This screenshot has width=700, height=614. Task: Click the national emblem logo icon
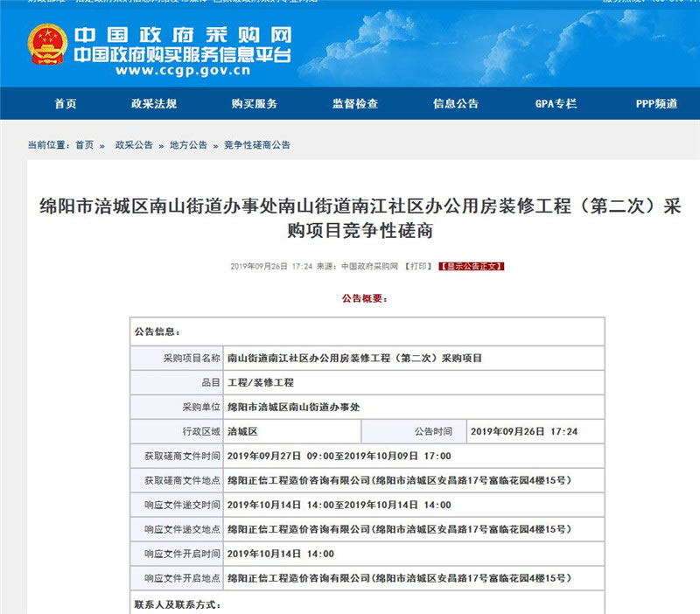(46, 46)
